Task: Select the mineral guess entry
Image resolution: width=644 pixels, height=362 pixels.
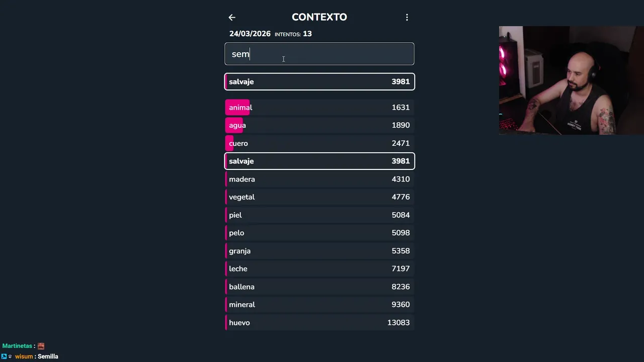Action: point(319,305)
